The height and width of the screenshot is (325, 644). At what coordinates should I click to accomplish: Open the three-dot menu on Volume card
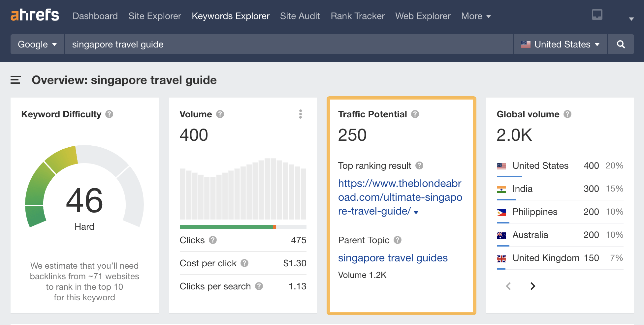click(301, 114)
